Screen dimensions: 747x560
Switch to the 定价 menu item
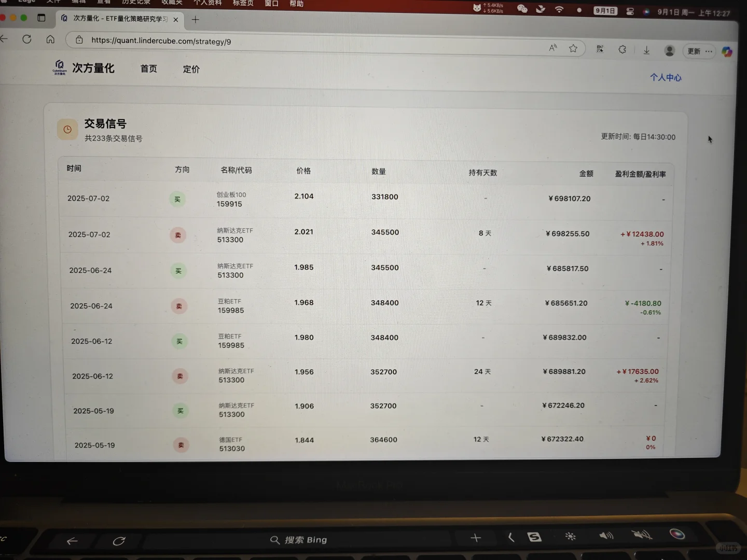(x=191, y=69)
